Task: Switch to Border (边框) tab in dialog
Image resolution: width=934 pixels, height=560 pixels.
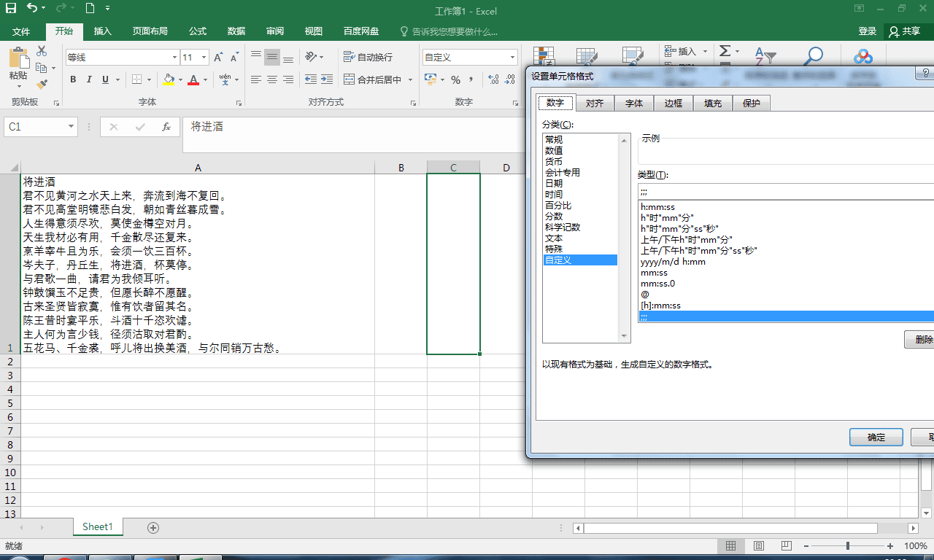Action: click(x=674, y=104)
